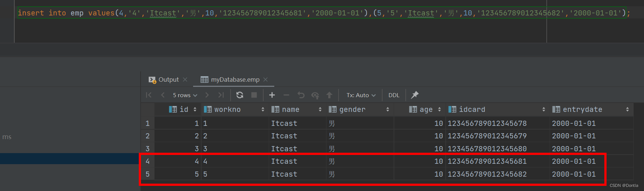Screen dimensions: 644x191
Task: Add a new row
Action: (272, 95)
